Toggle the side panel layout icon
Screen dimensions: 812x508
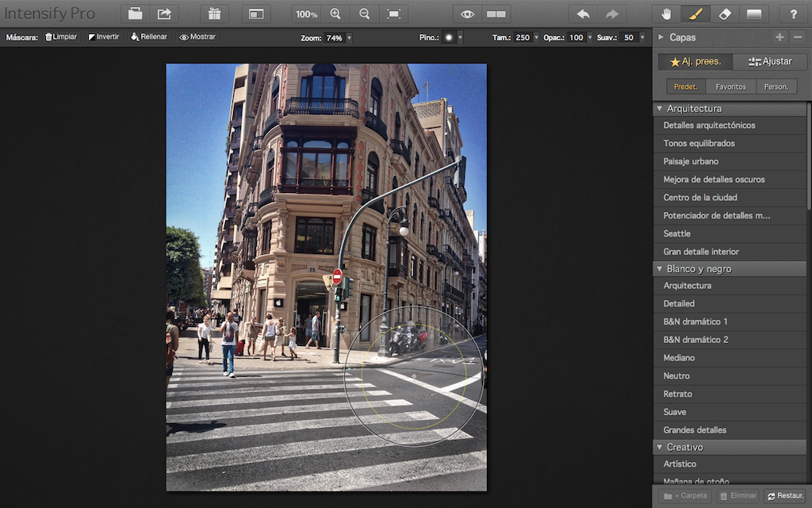pyautogui.click(x=256, y=14)
